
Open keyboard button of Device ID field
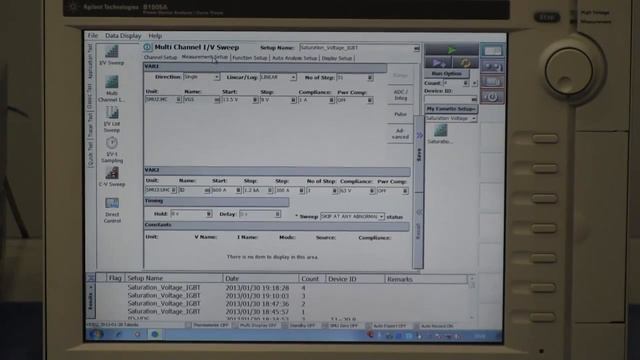pos(473,99)
